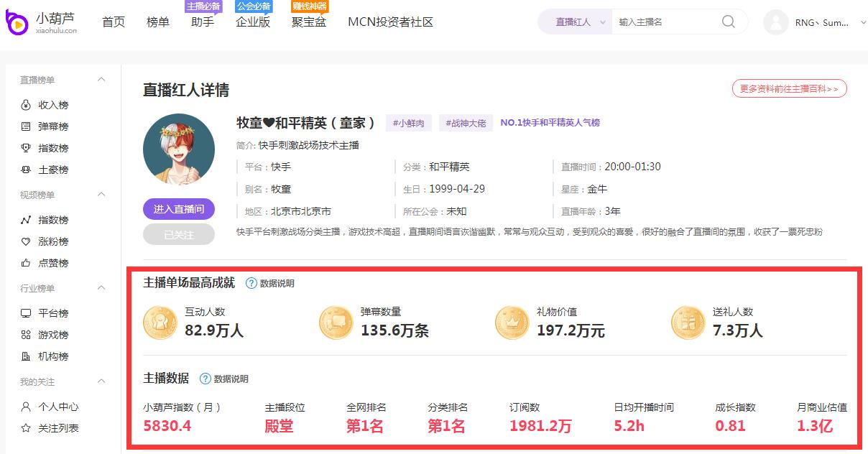Screen dimensions: 868x454
Task: Collapse the 视频榜单 sidebar section
Action: [x=101, y=195]
